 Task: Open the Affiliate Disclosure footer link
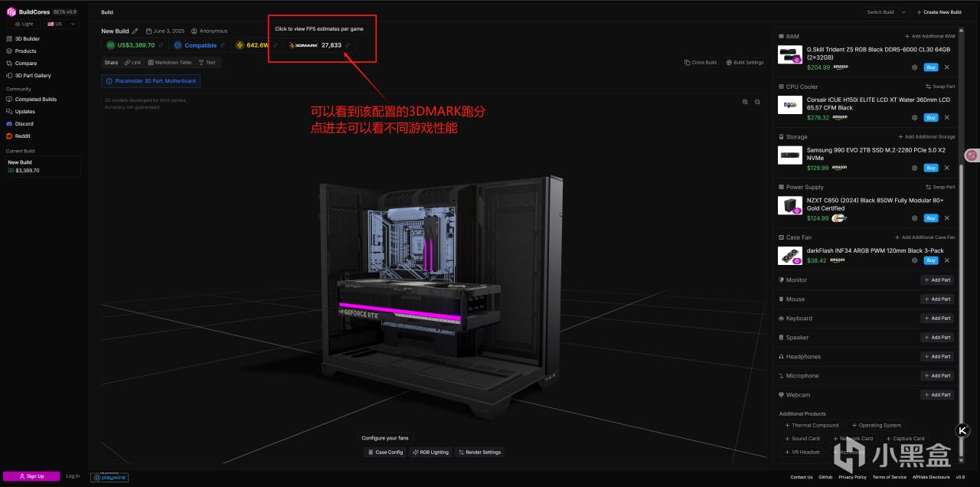coord(931,477)
